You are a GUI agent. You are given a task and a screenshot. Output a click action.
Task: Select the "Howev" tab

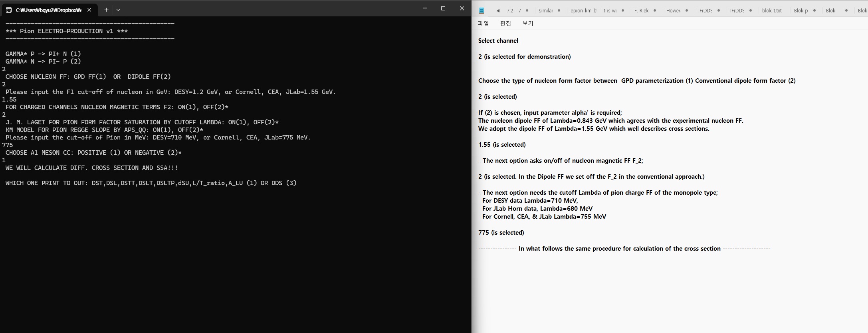click(x=673, y=11)
